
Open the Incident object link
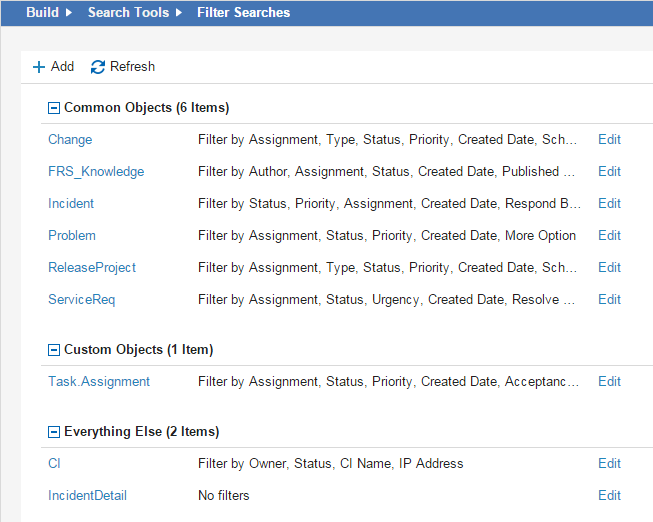(x=71, y=204)
